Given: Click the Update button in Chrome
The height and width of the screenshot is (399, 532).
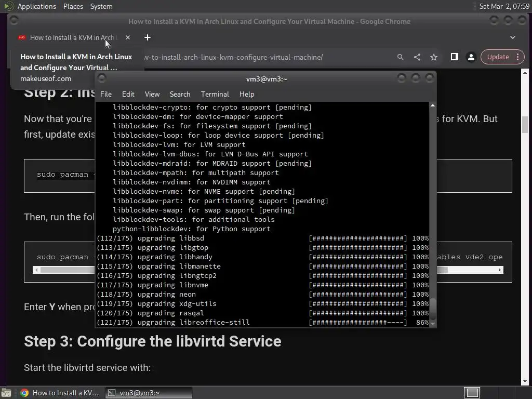Looking at the screenshot, I should tap(498, 57).
